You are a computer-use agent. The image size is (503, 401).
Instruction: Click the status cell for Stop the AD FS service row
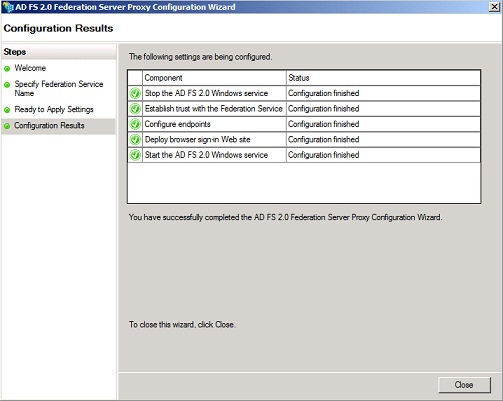pyautogui.click(x=383, y=93)
